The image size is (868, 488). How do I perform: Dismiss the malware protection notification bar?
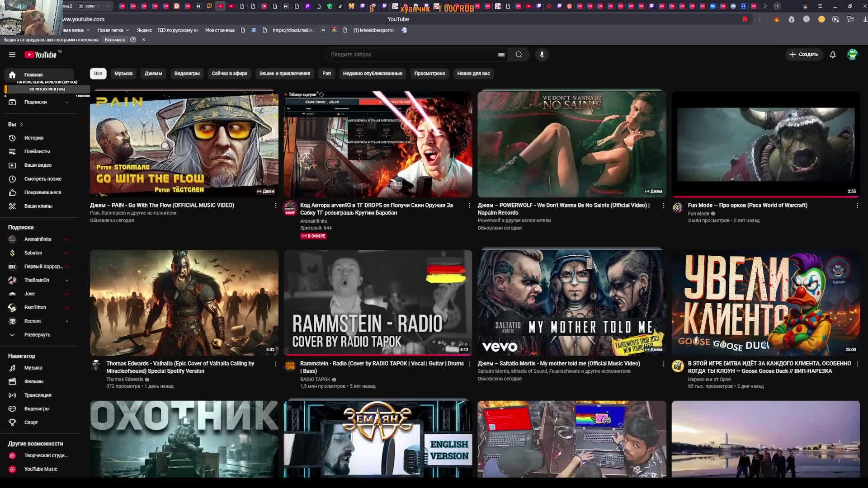tap(144, 40)
